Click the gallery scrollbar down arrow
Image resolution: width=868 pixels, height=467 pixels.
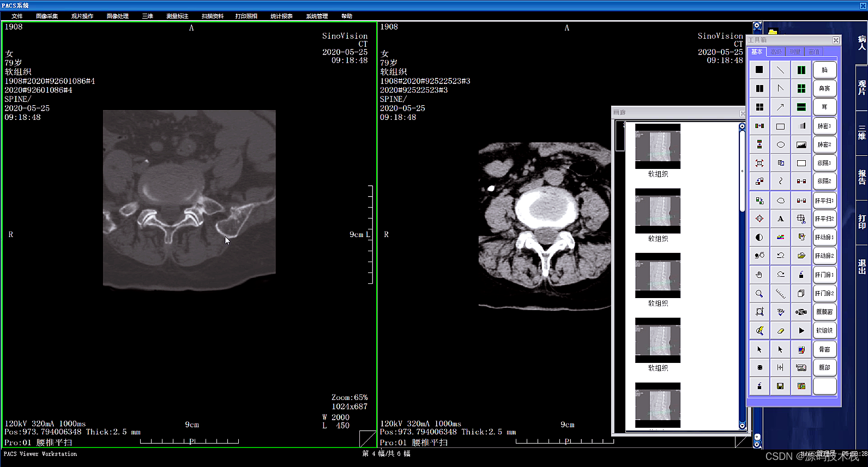tap(742, 426)
